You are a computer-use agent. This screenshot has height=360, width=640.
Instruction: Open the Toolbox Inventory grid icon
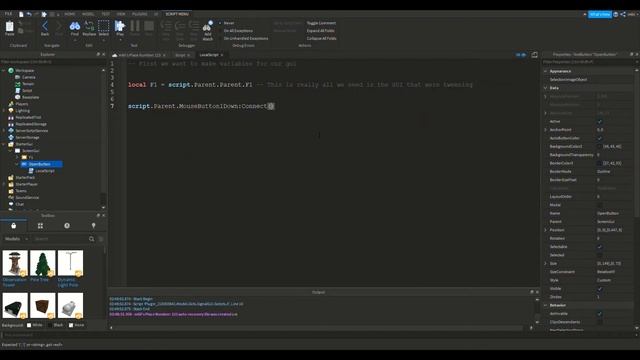[40, 226]
